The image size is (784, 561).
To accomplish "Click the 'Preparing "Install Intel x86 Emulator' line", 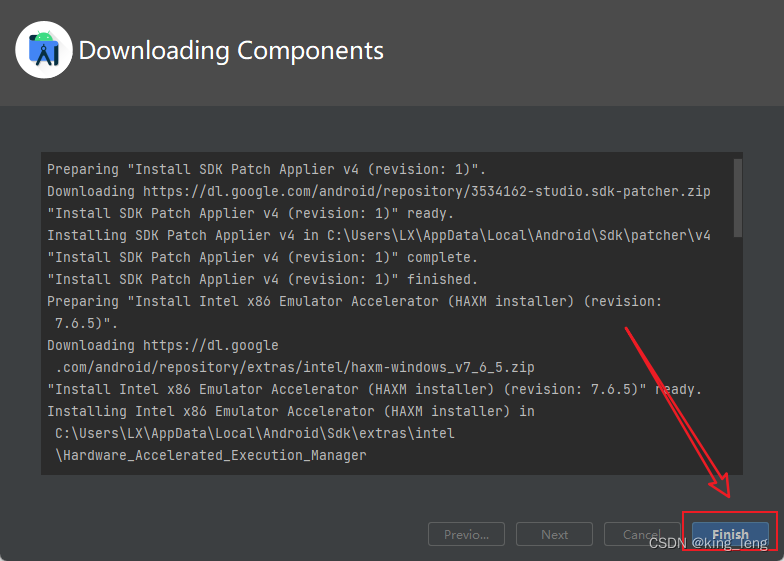I will point(354,302).
